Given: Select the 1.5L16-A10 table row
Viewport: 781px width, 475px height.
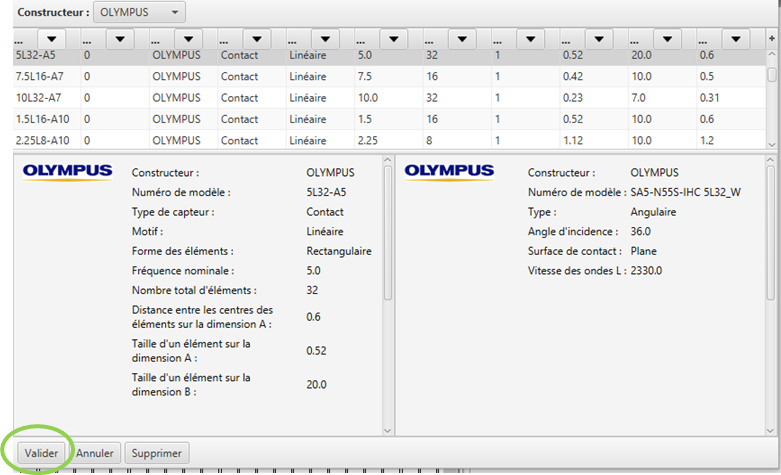Looking at the screenshot, I should pos(390,119).
